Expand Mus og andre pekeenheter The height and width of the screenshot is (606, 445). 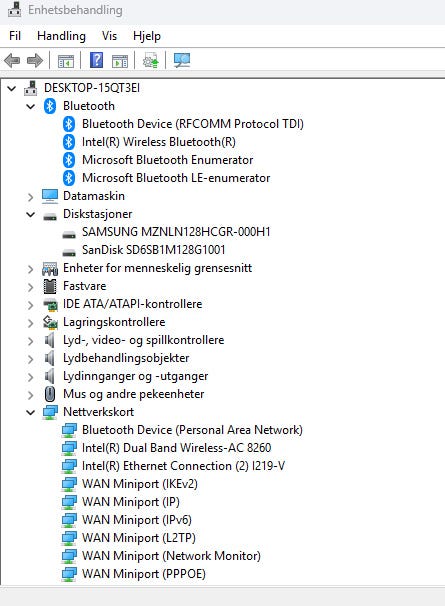31,395
